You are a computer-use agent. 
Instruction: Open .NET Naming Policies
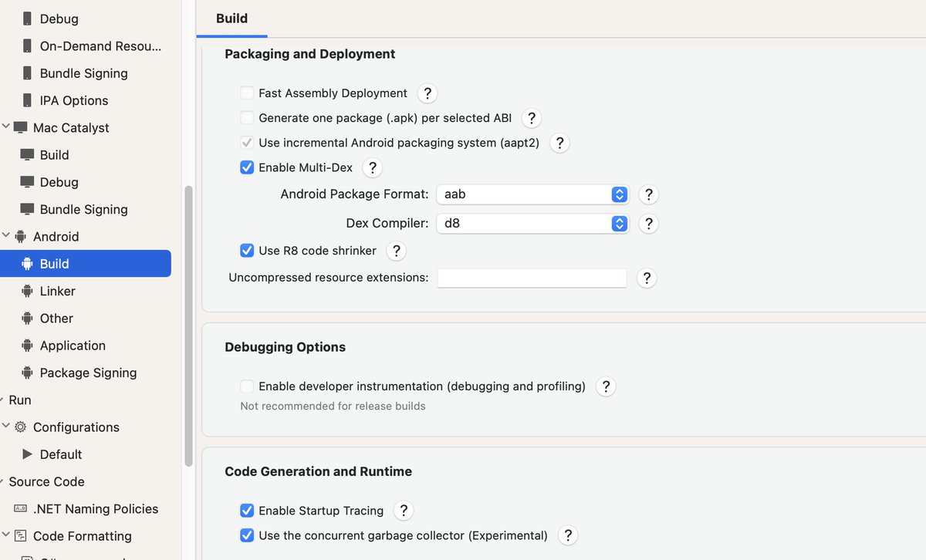96,509
